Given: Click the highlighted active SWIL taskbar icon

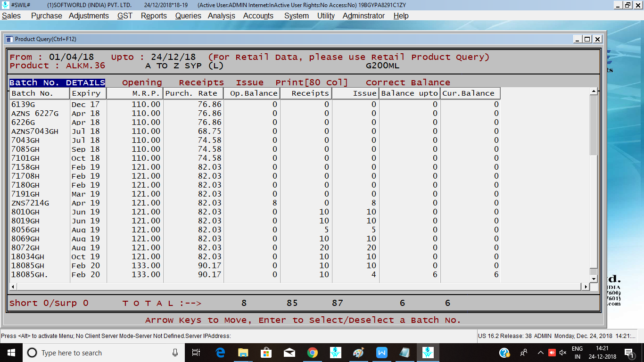Looking at the screenshot, I should click(428, 353).
